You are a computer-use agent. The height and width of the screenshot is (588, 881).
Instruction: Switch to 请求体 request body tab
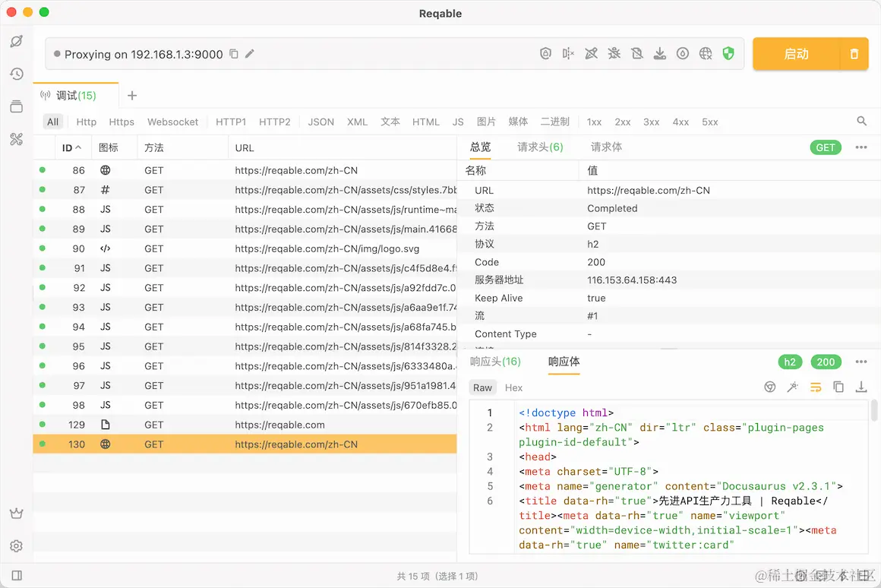(x=606, y=147)
